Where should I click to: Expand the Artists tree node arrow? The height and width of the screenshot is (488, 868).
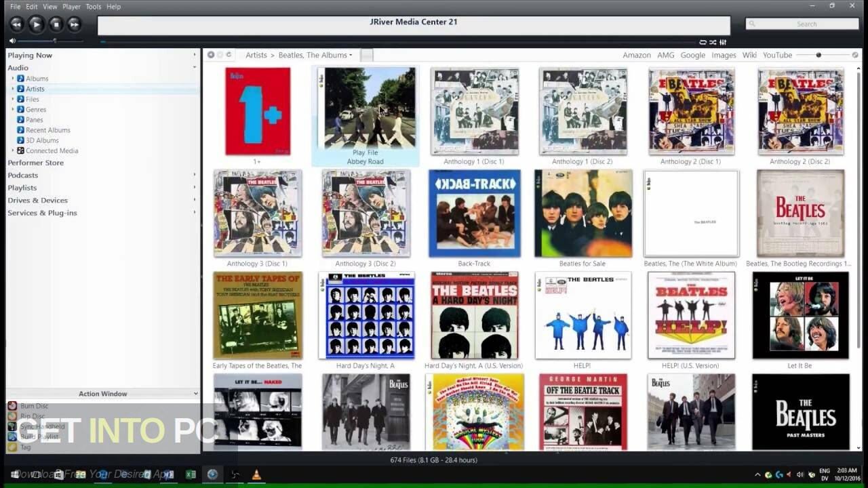click(12, 89)
